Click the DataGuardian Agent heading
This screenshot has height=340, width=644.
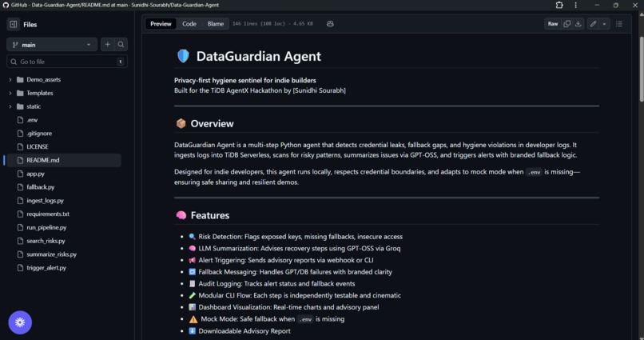click(x=258, y=56)
